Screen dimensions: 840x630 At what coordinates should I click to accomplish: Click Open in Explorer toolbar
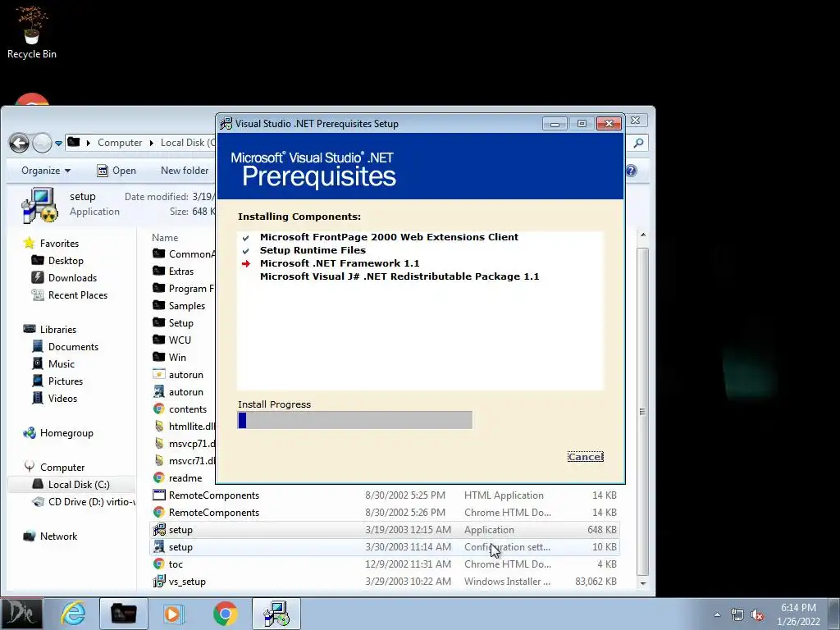pyautogui.click(x=116, y=171)
